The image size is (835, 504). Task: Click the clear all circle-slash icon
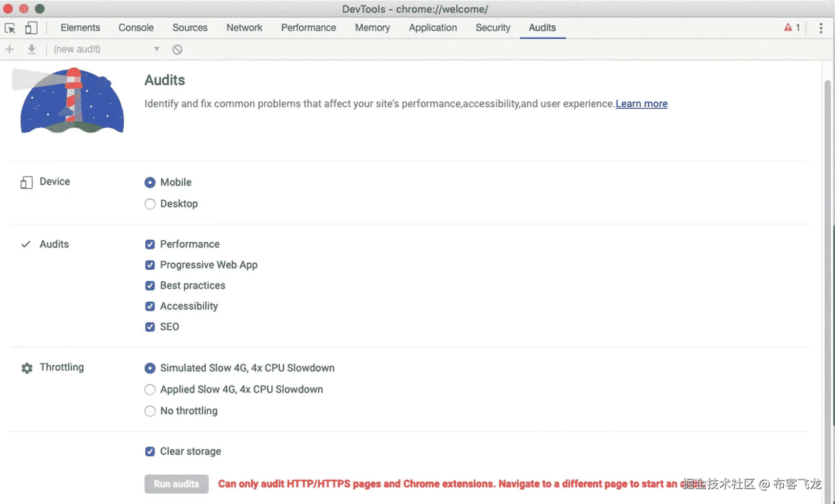click(x=177, y=50)
